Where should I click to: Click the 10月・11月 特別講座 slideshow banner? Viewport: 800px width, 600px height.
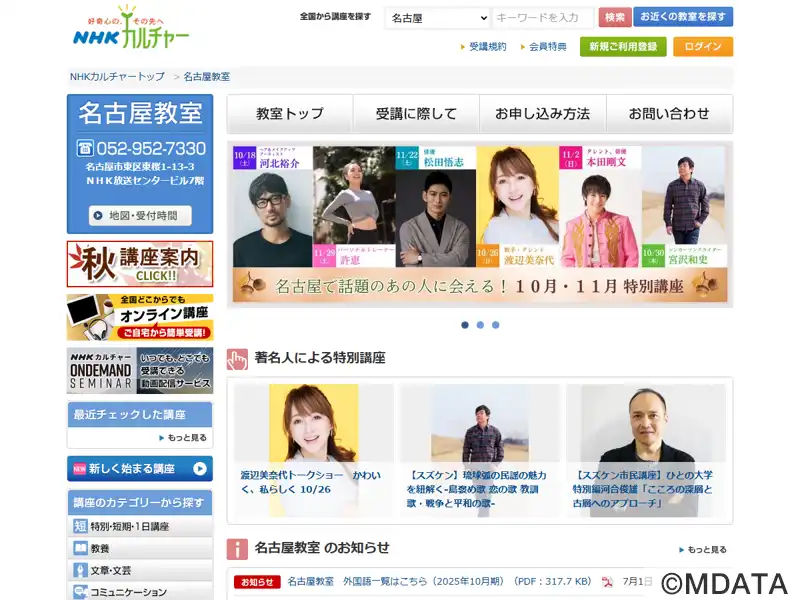coord(480,224)
